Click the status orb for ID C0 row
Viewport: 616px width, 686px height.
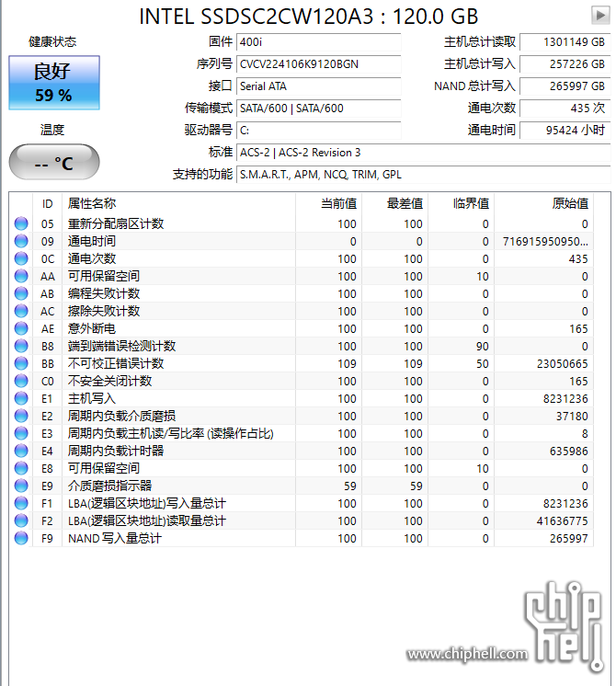click(21, 381)
